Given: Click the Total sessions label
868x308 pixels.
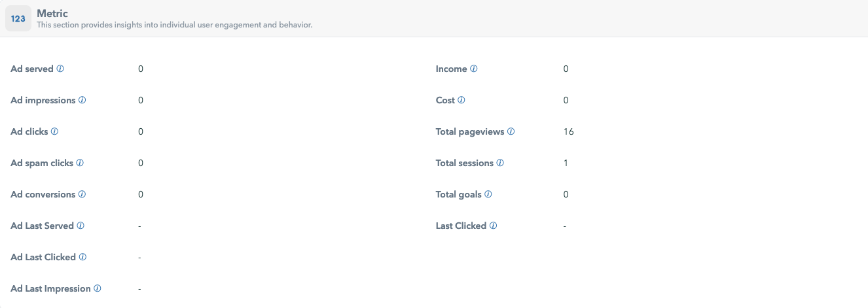Looking at the screenshot, I should coord(465,163).
